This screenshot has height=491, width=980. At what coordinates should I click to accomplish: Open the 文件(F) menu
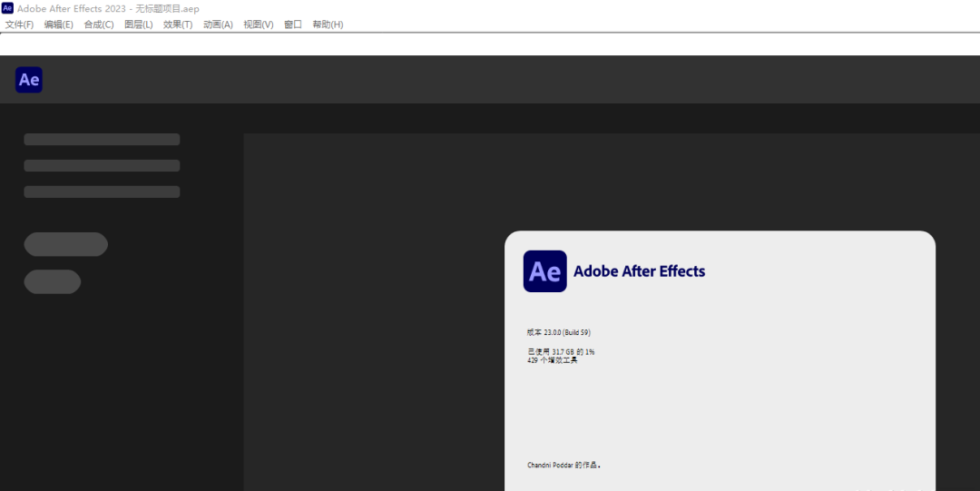[x=19, y=25]
